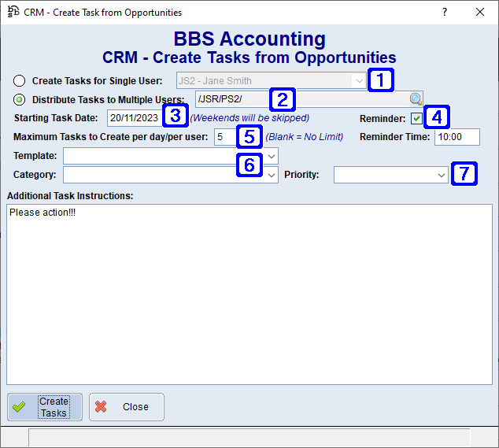Click the Create Tasks button
Viewport: 499px width, 448px height.
(x=45, y=407)
